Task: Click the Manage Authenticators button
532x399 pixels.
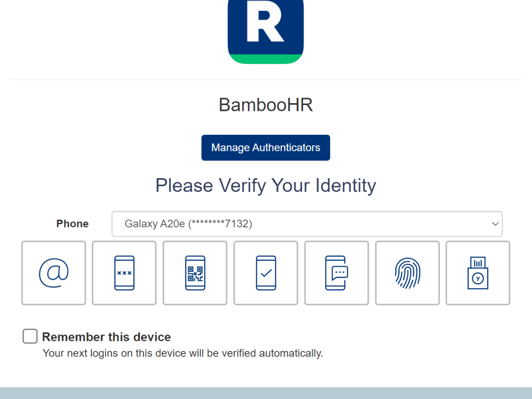Action: pos(266,148)
